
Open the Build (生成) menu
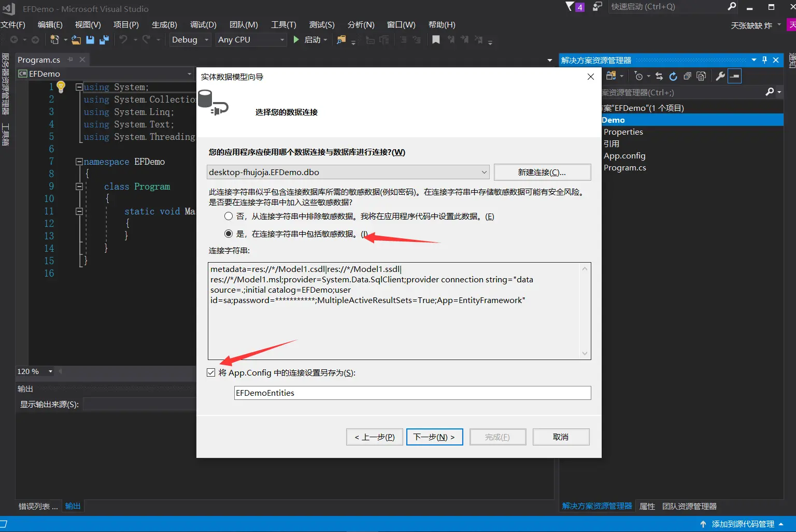[x=164, y=25]
